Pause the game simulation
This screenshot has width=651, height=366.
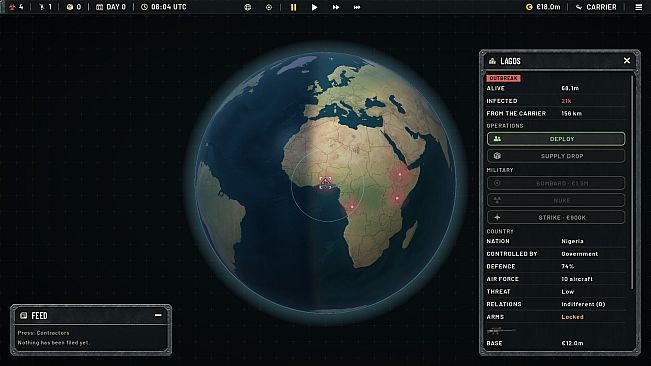pos(294,7)
